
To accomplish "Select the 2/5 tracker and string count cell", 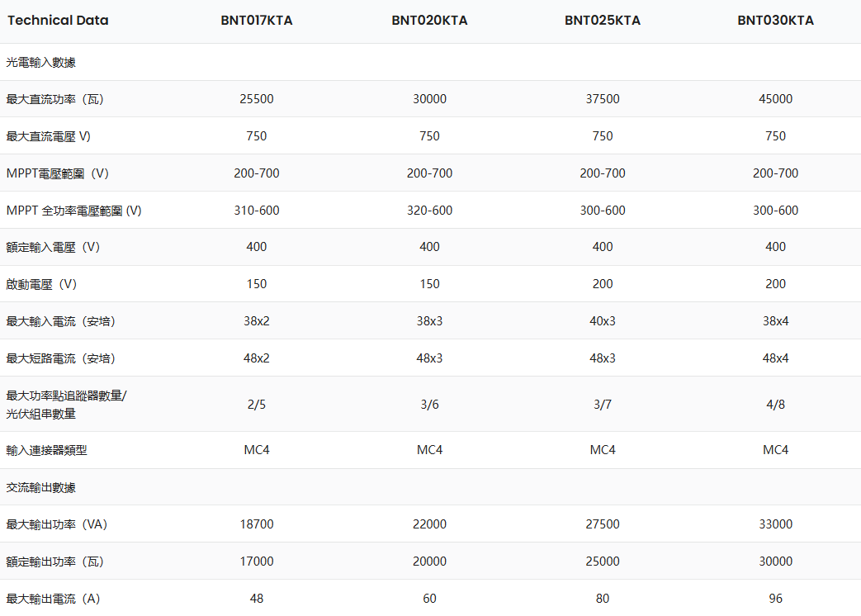I will [257, 405].
